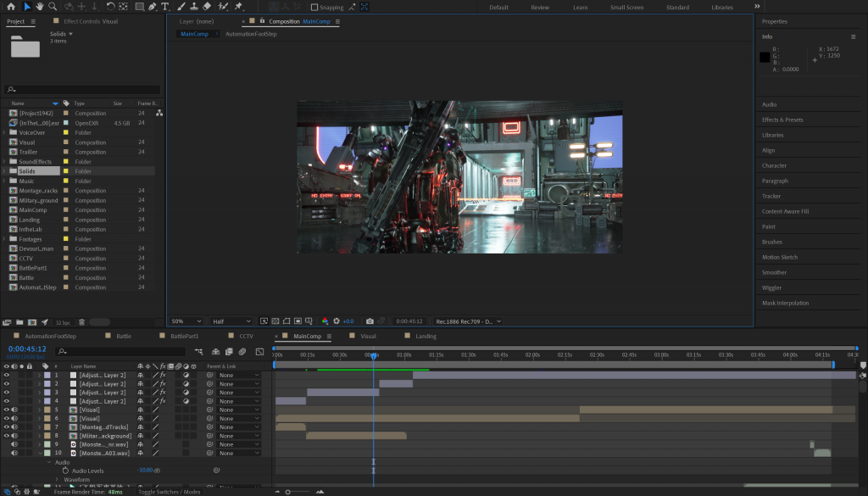Select the Zoom magnifier tool
The image size is (868, 496).
[x=53, y=7]
